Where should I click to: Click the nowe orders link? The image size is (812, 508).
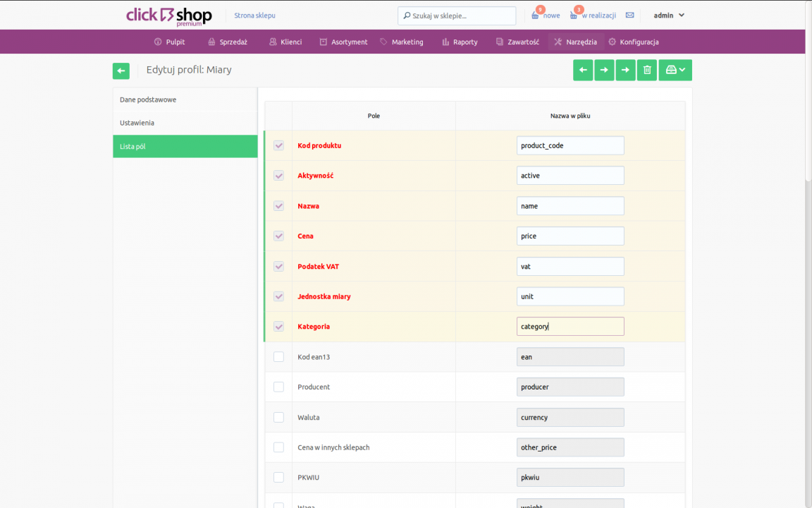pos(551,16)
